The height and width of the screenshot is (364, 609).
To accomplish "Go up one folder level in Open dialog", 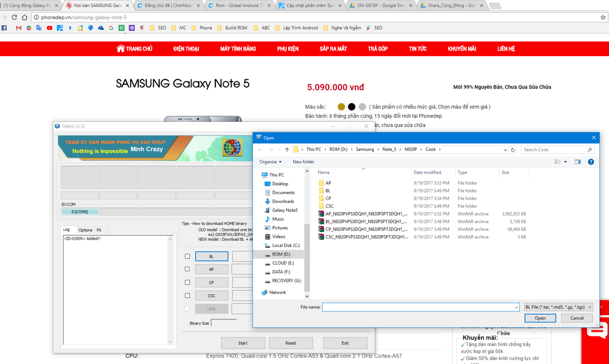I will pos(287,149).
